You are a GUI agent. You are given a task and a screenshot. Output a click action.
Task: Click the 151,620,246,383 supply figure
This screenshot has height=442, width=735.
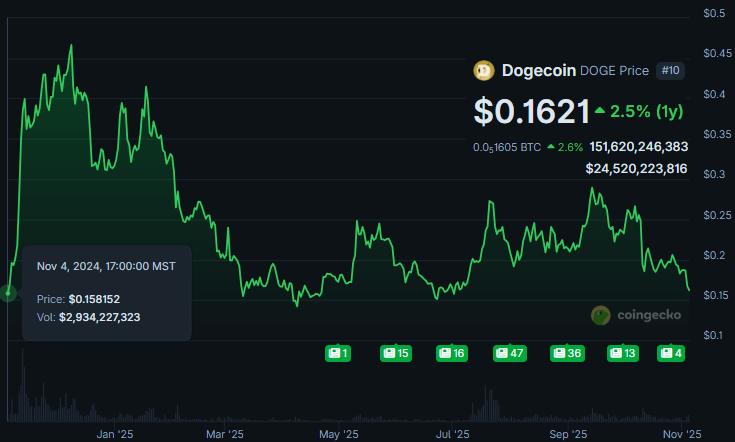point(638,147)
